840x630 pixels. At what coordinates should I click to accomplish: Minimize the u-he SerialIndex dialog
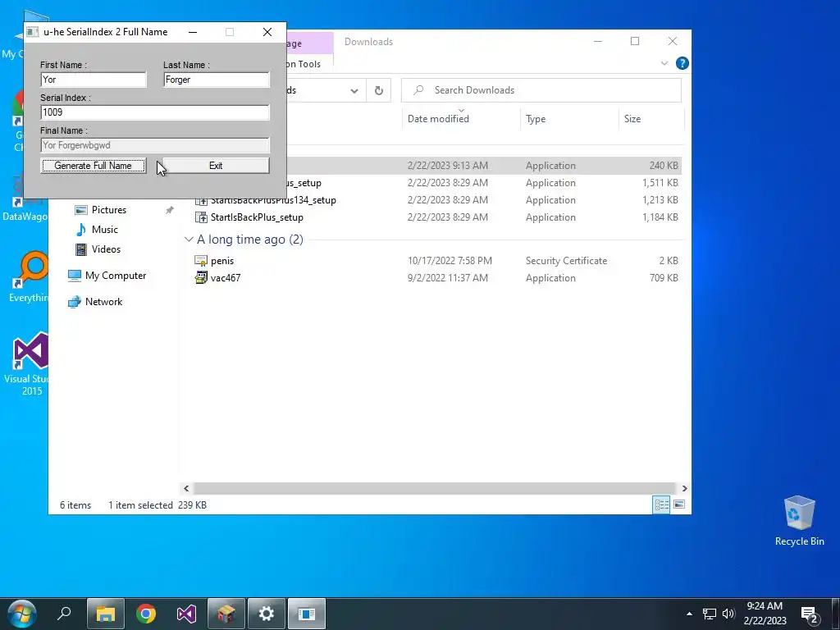click(193, 32)
